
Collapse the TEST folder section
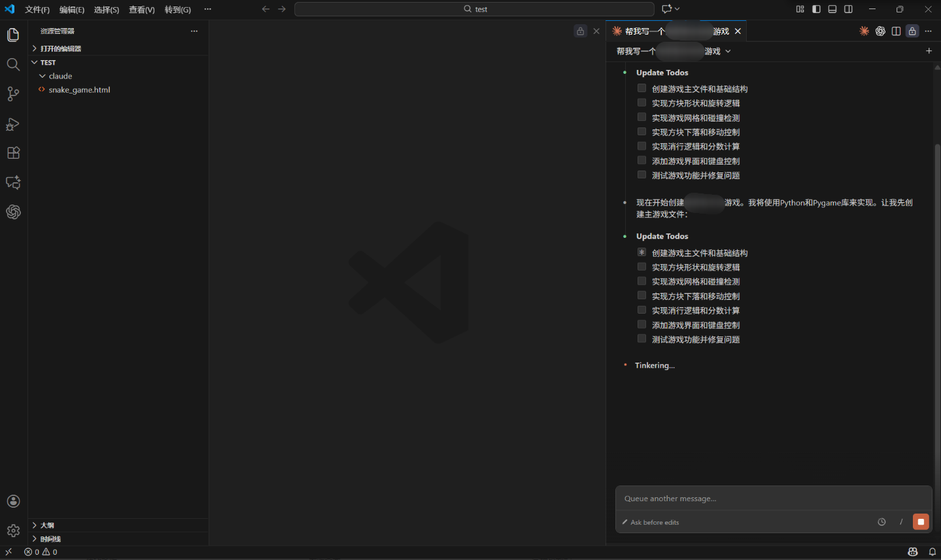35,63
